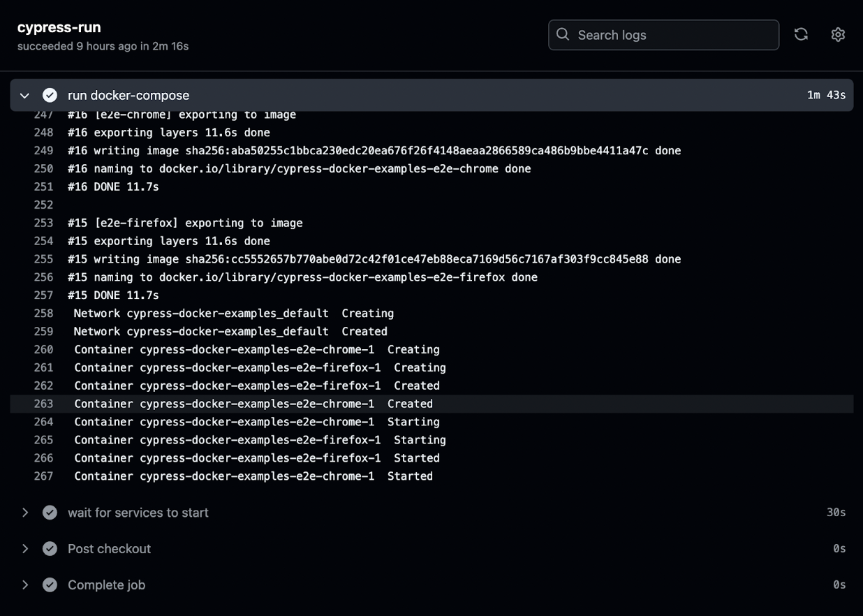Click success checkmark beside run docker-compose
The width and height of the screenshot is (863, 616).
(50, 95)
